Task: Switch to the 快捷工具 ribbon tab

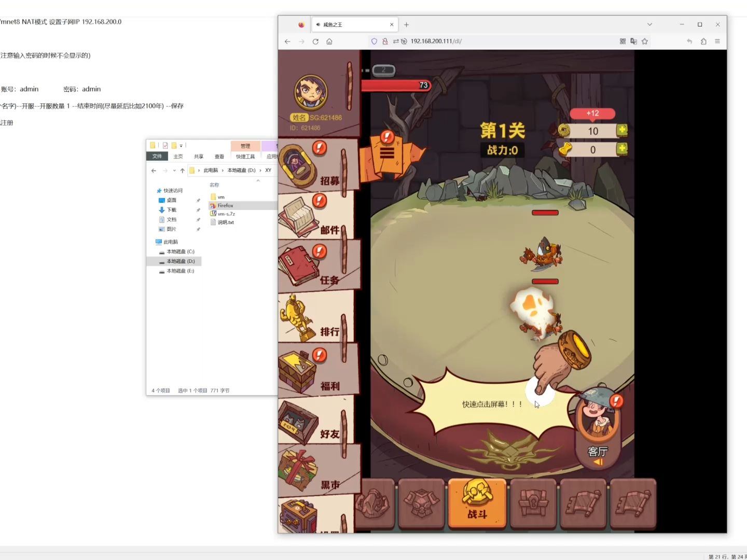Action: [245, 156]
